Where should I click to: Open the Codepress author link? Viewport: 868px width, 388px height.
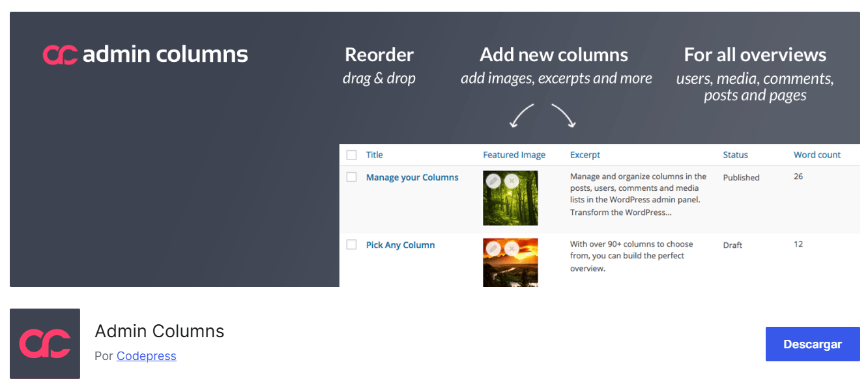(x=146, y=356)
